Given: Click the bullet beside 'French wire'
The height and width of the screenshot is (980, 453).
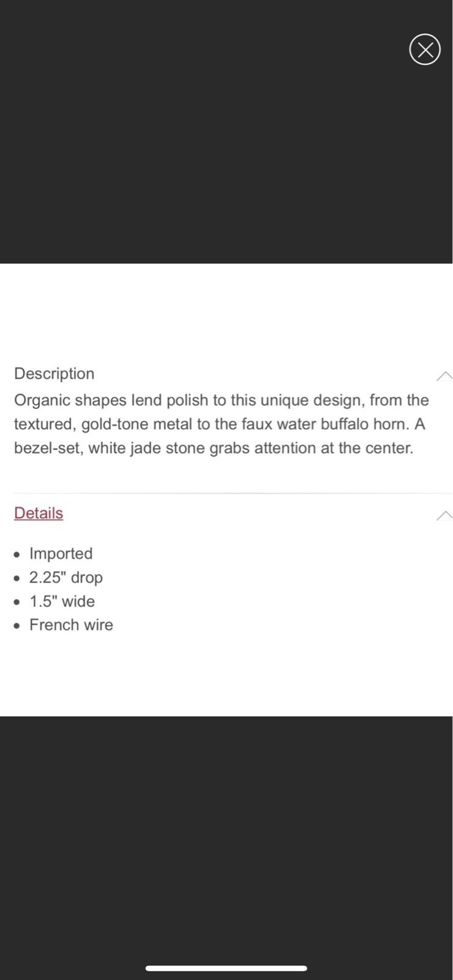Looking at the screenshot, I should tap(17, 626).
